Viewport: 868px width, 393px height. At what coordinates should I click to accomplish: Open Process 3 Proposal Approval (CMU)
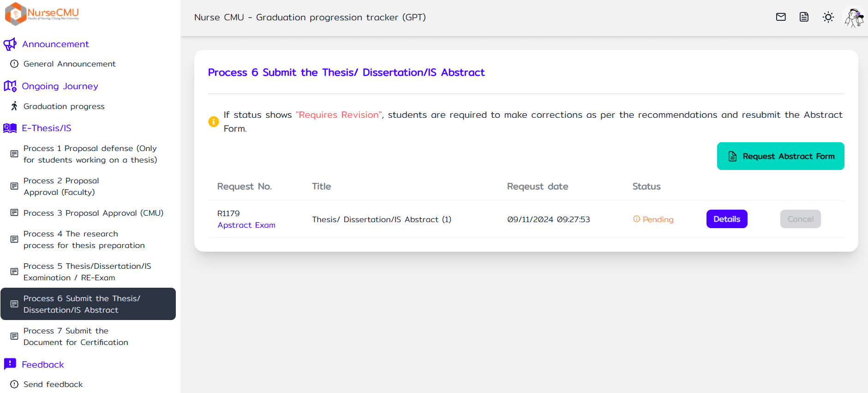(93, 213)
